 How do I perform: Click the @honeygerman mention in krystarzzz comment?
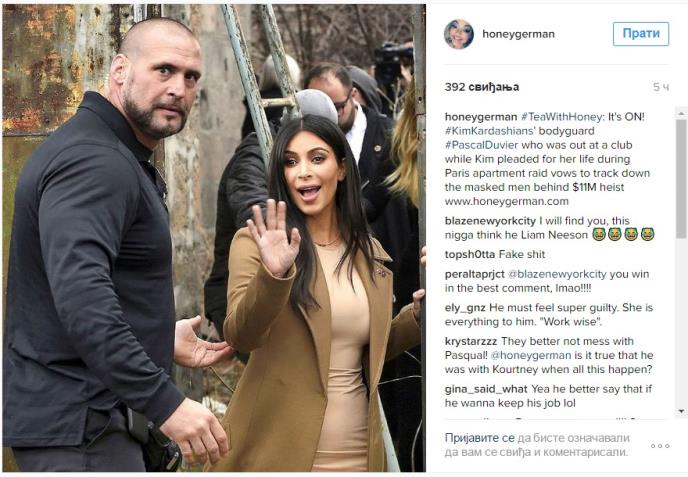click(531, 355)
